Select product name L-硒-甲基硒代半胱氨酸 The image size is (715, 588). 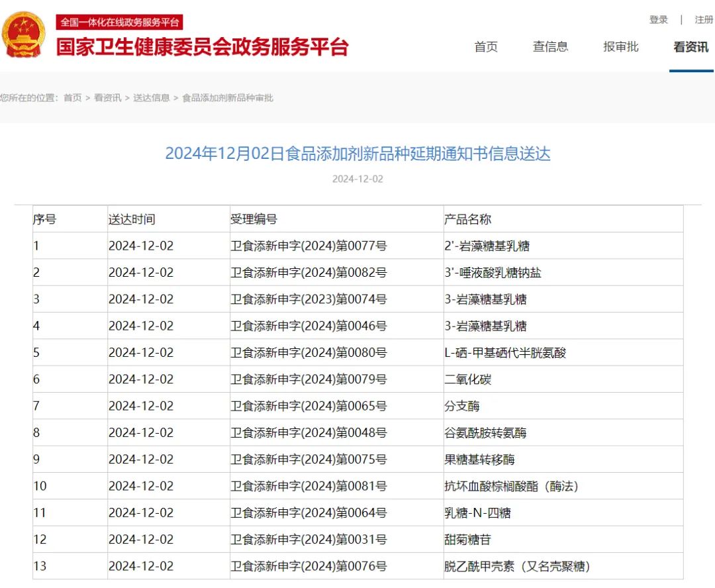505,353
